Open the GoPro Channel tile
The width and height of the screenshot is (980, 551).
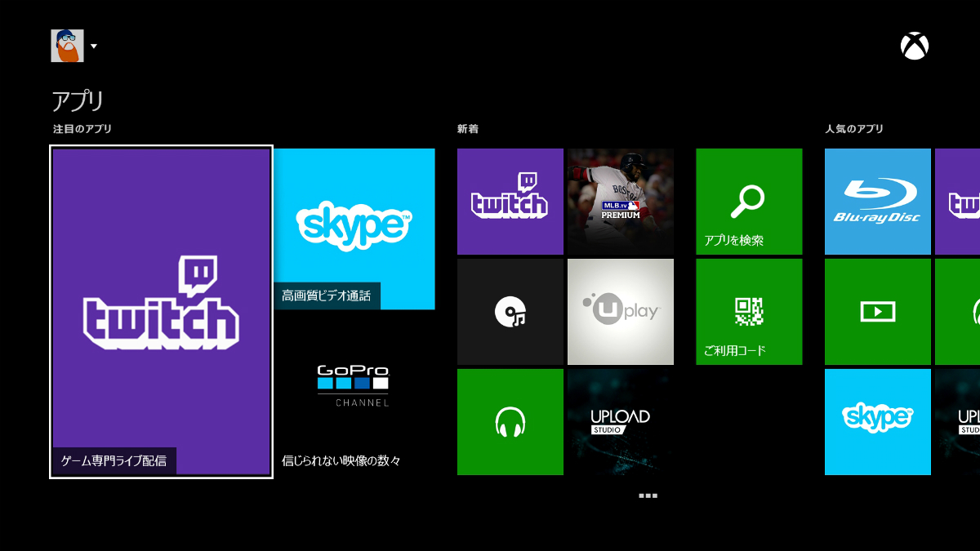(354, 394)
